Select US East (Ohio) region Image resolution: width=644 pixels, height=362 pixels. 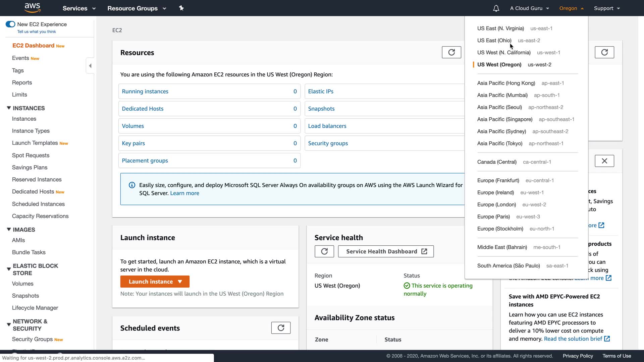click(494, 41)
